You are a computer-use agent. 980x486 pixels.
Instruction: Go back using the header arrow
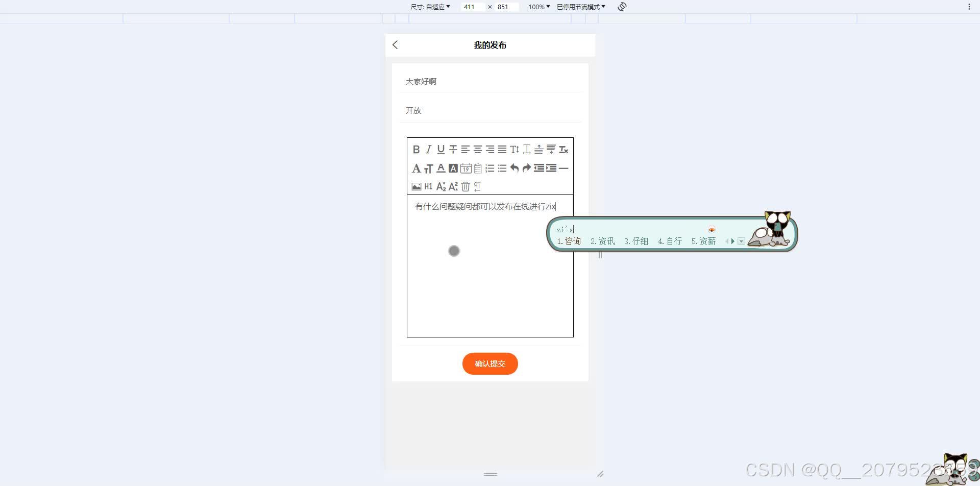pyautogui.click(x=395, y=45)
